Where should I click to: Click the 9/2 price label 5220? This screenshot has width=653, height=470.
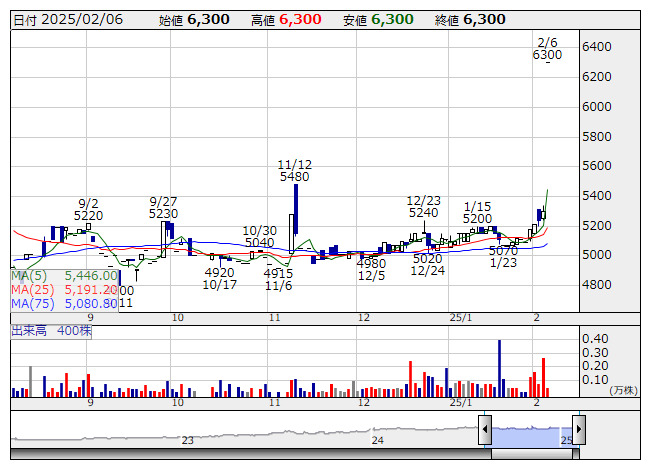coord(89,215)
